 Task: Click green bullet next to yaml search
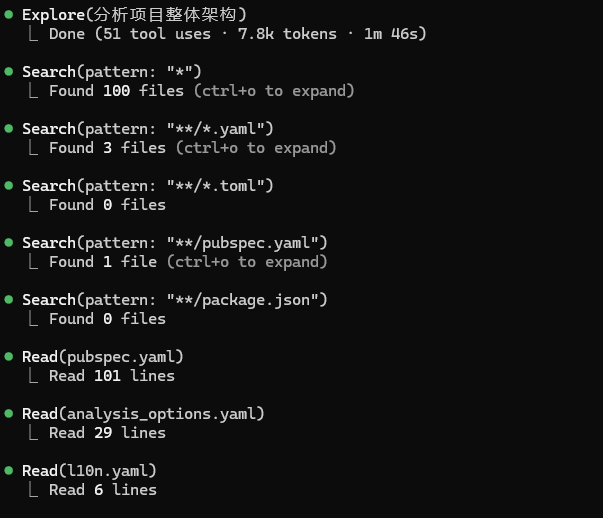(x=9, y=128)
